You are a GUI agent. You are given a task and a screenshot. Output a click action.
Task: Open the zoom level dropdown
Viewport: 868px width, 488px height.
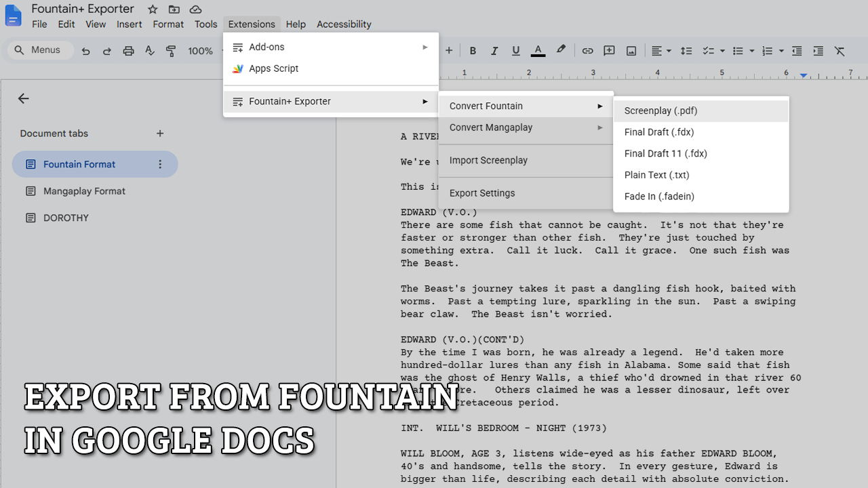coord(205,51)
